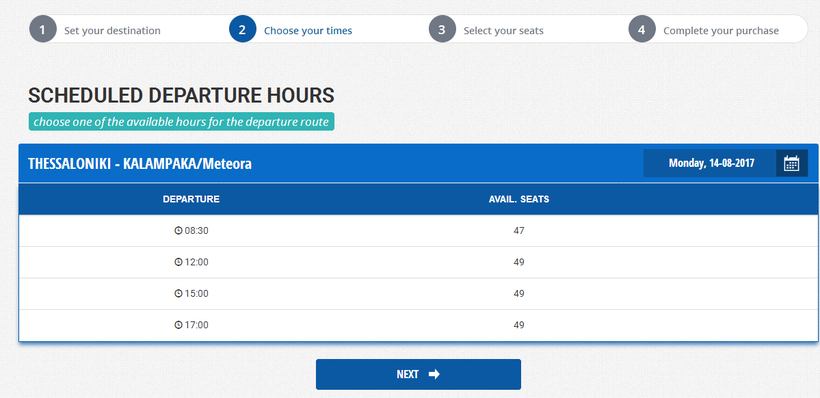Click the NEXT button

click(x=418, y=374)
